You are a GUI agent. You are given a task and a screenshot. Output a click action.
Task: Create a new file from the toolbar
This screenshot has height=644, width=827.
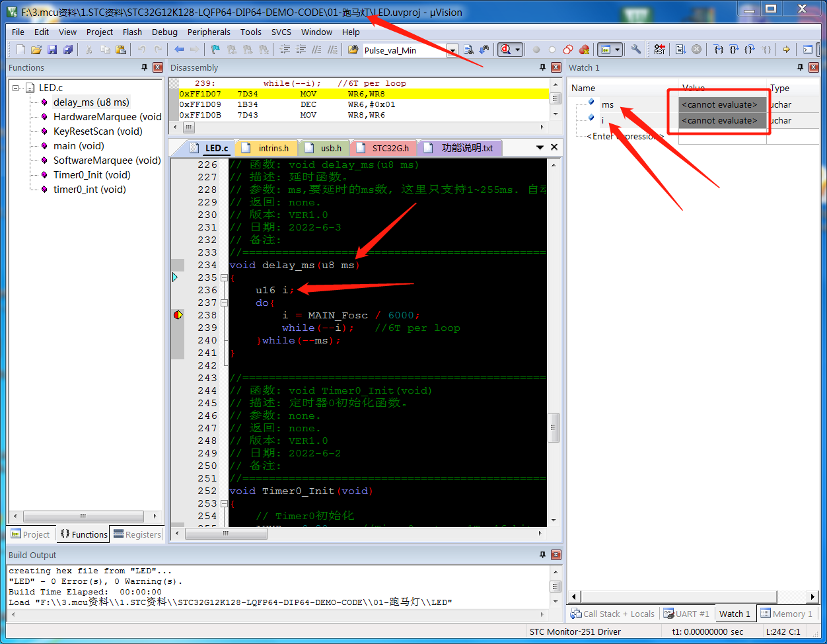click(x=20, y=50)
